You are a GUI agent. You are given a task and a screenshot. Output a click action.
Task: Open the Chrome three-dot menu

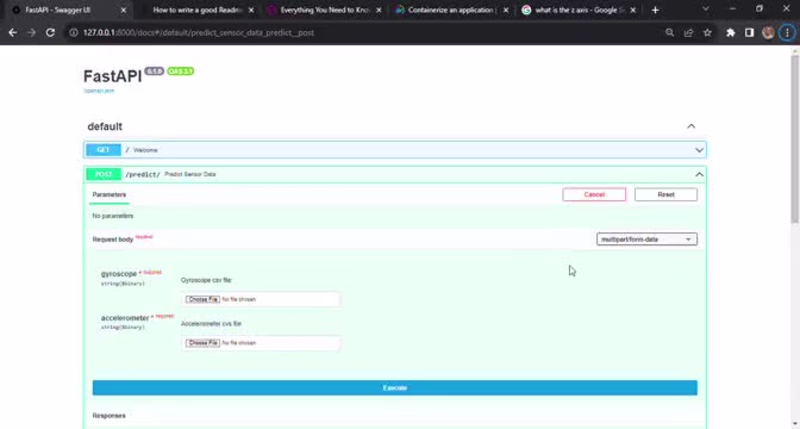(787, 33)
